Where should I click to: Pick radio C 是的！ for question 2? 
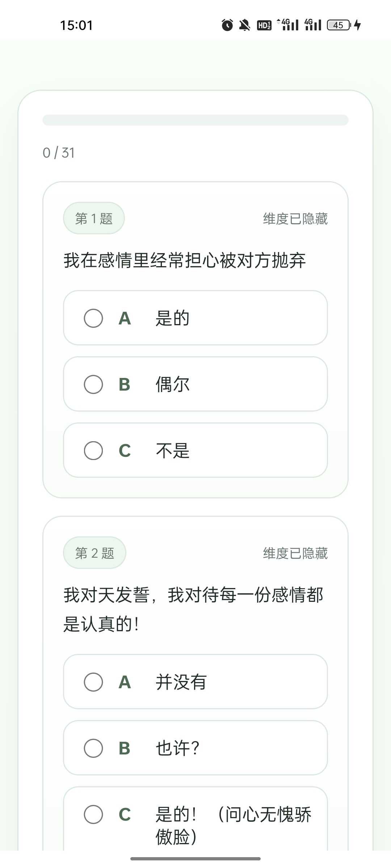tap(93, 814)
